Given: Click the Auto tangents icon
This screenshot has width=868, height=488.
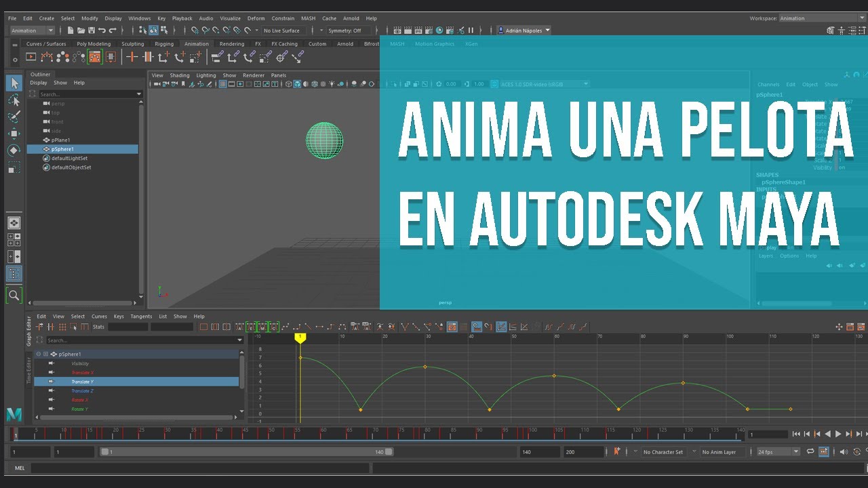Looking at the screenshot, I should click(239, 327).
